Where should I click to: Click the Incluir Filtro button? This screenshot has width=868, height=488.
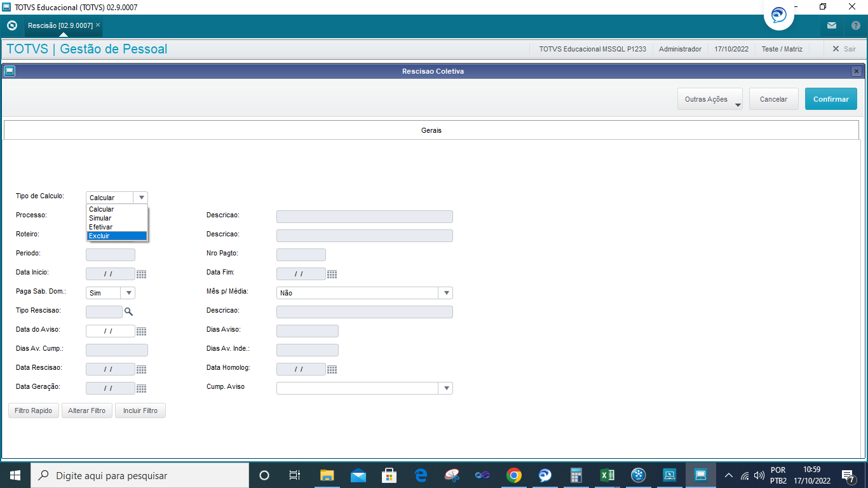140,410
